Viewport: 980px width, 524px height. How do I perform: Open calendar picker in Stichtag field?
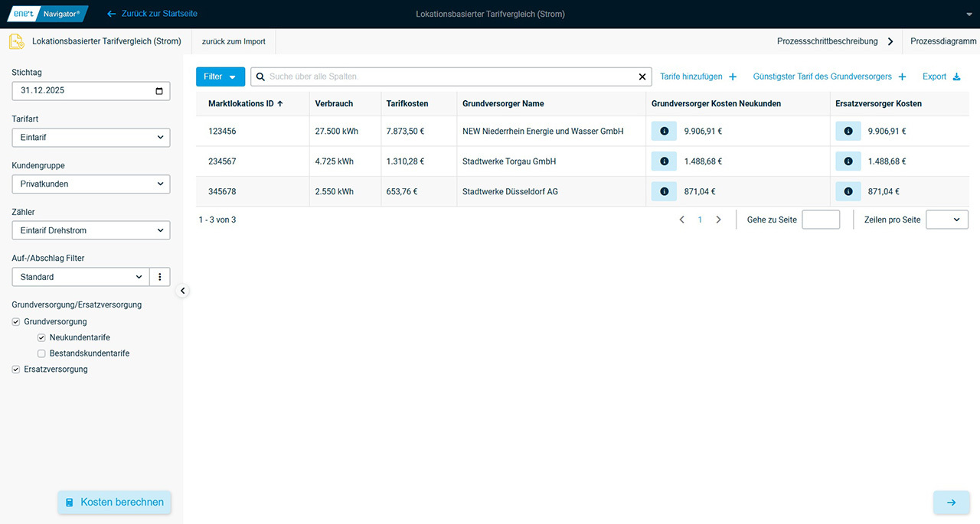click(159, 91)
